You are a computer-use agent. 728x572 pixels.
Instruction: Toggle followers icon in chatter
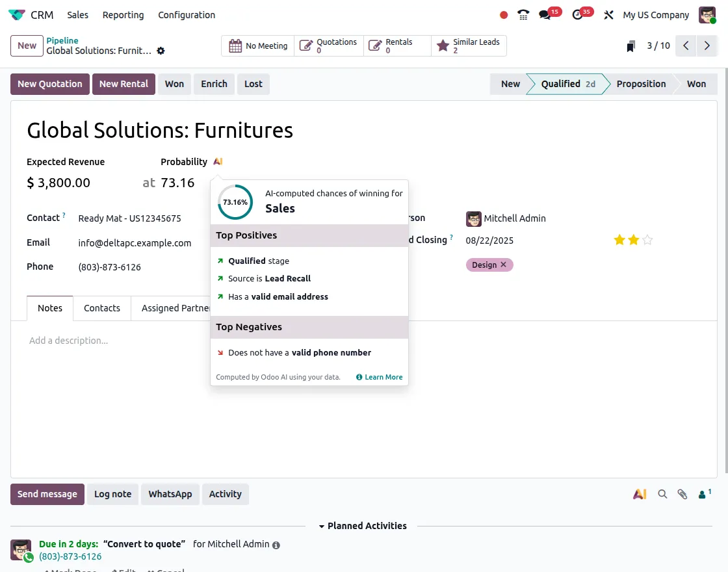[x=704, y=494]
